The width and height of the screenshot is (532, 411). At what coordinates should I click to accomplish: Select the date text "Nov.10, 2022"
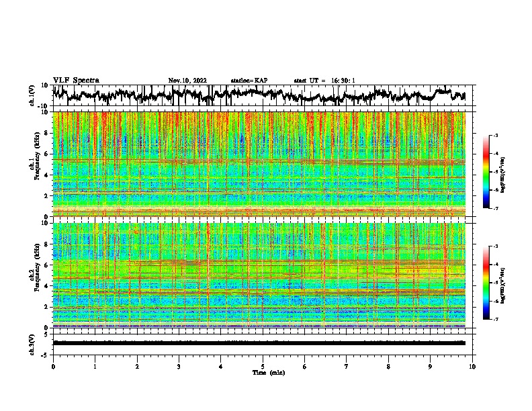click(187, 81)
